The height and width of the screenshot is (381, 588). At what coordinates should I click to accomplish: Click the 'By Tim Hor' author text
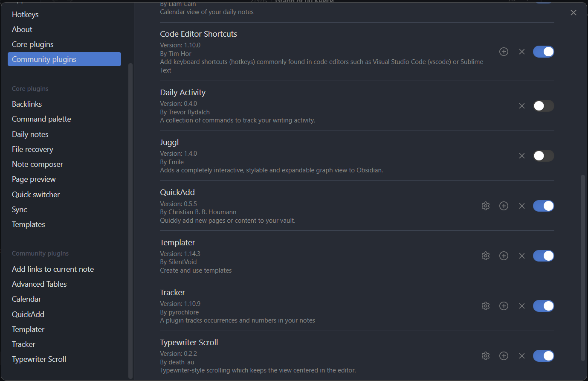pos(176,54)
